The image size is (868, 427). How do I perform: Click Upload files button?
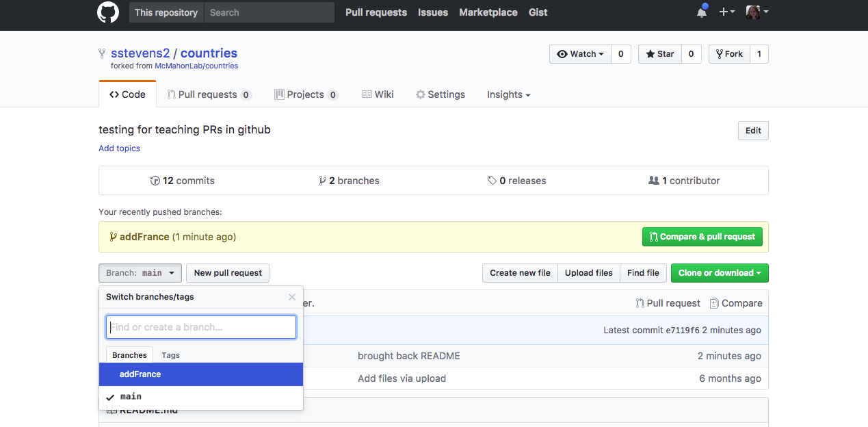(589, 273)
